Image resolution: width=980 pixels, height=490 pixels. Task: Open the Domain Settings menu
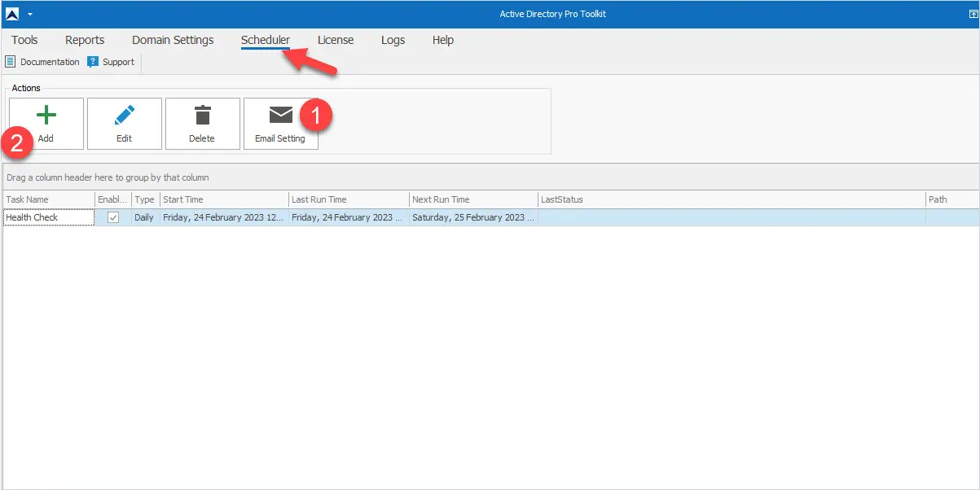[173, 40]
